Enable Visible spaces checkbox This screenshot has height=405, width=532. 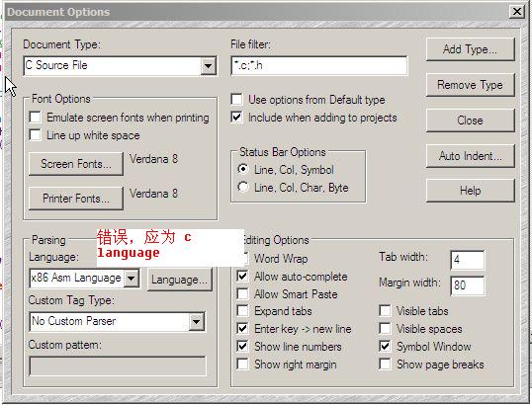pyautogui.click(x=385, y=328)
